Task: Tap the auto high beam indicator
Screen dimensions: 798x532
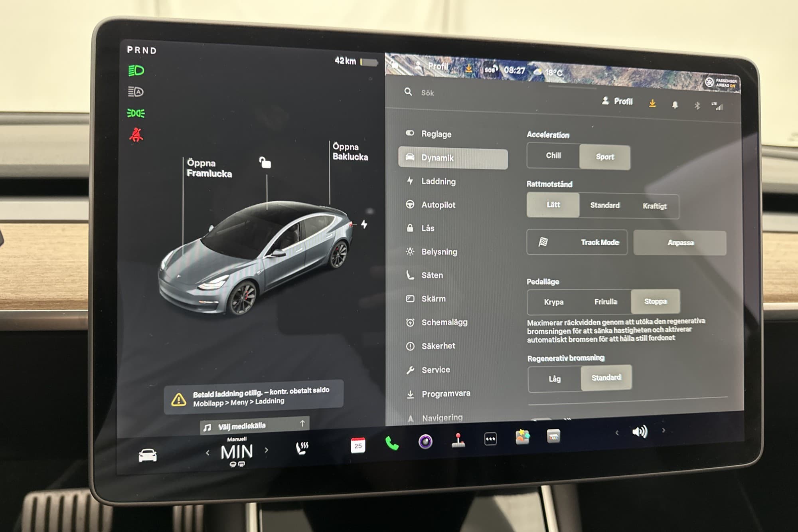Action: [136, 92]
